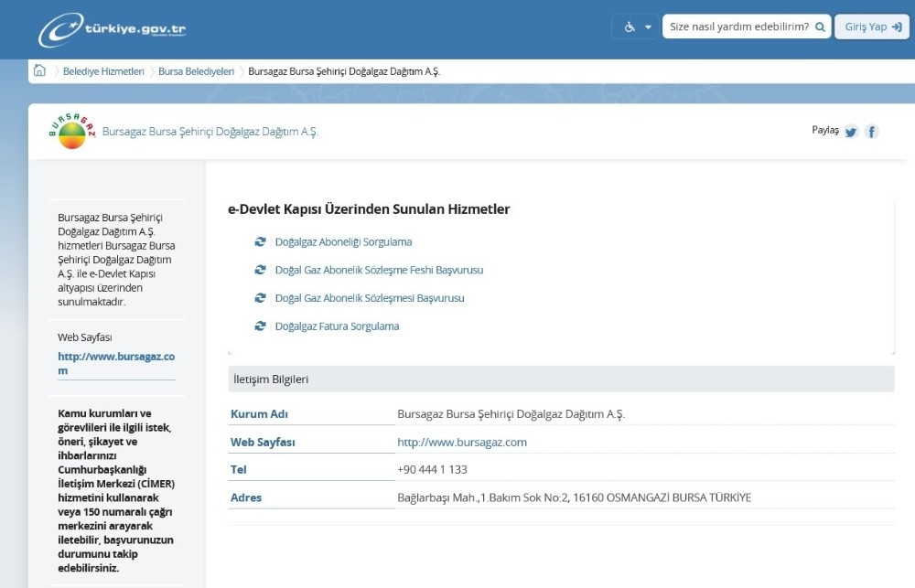915x588 pixels.
Task: Share page on Twitter
Action: (x=851, y=132)
